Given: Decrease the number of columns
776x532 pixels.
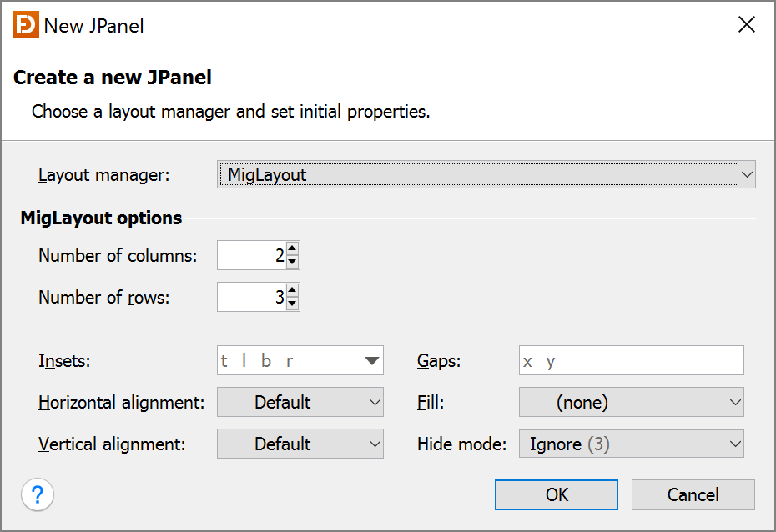Looking at the screenshot, I should [x=293, y=262].
